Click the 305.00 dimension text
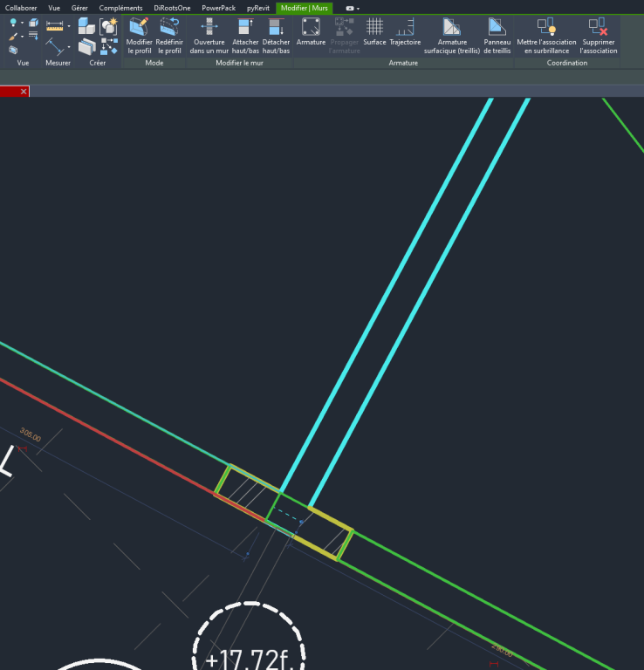This screenshot has width=644, height=670. (31, 434)
